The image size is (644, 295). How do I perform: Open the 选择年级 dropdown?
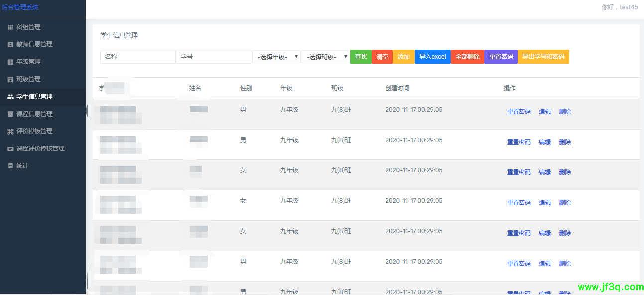(x=276, y=57)
